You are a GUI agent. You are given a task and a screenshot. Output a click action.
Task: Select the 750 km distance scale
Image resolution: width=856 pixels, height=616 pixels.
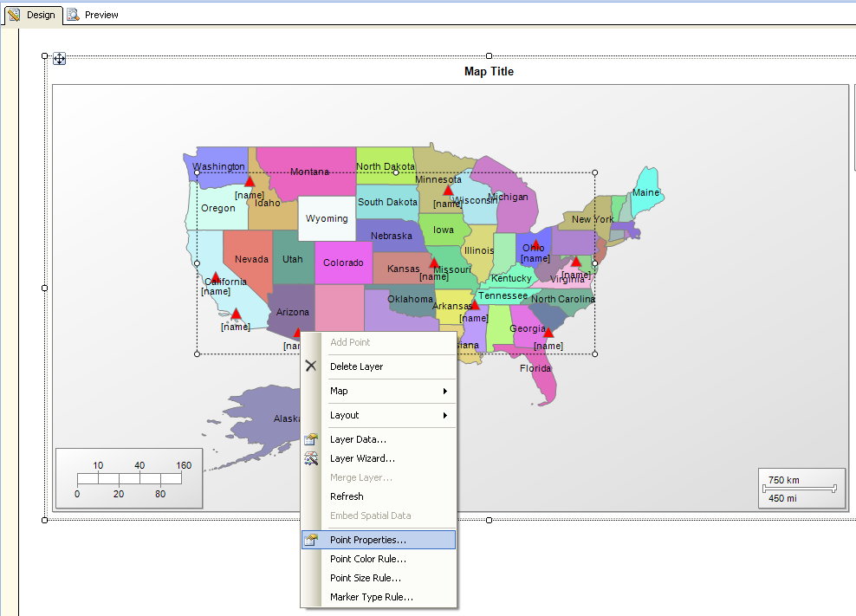pyautogui.click(x=800, y=487)
